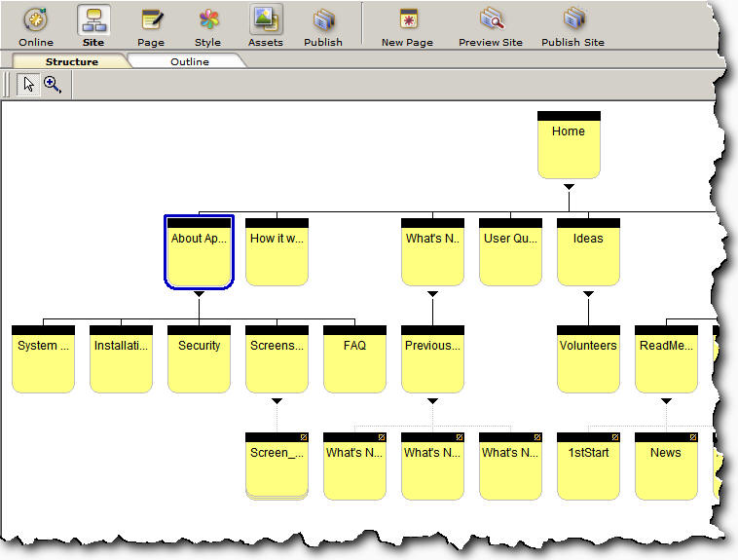
Task: Select the zoom magnifier tool
Action: [x=52, y=85]
